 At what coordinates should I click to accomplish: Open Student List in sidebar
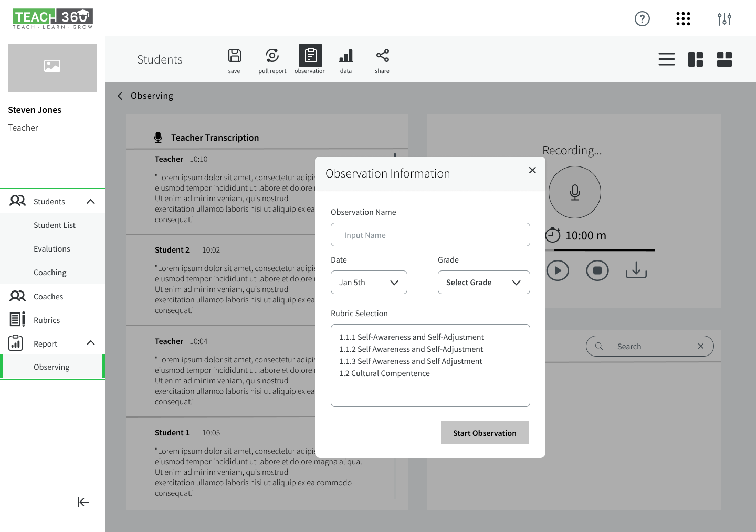point(55,225)
